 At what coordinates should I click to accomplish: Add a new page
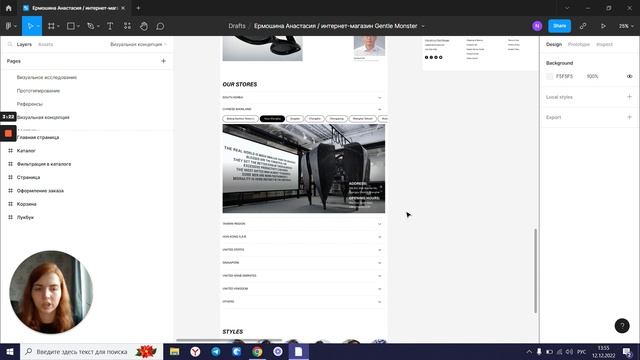[x=163, y=61]
